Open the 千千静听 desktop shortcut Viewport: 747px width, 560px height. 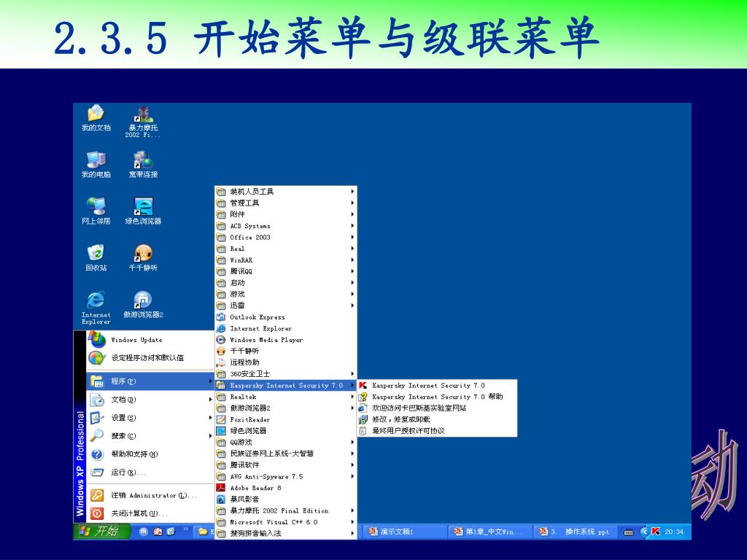coord(143,257)
